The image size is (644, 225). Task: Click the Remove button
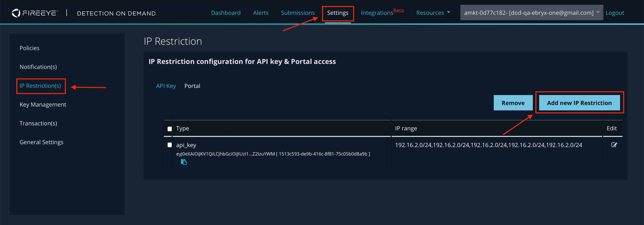click(513, 103)
